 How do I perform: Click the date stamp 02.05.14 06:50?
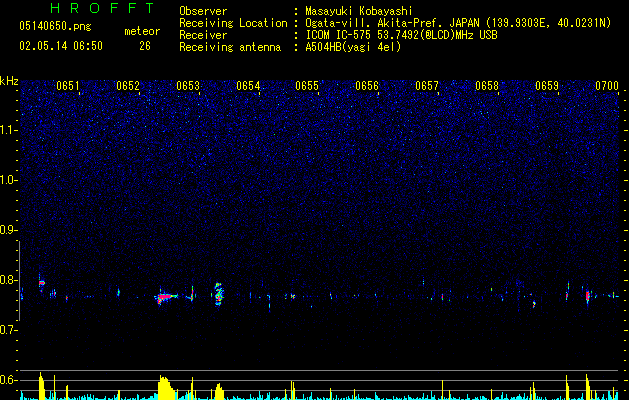(x=61, y=46)
